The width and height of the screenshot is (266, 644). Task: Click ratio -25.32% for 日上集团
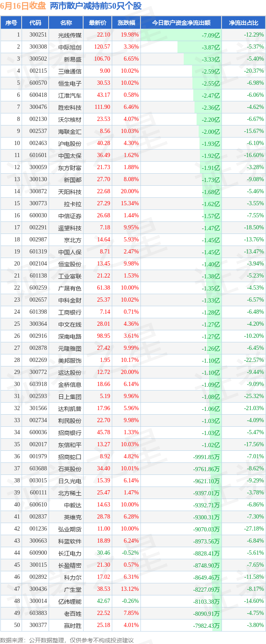[254, 396]
